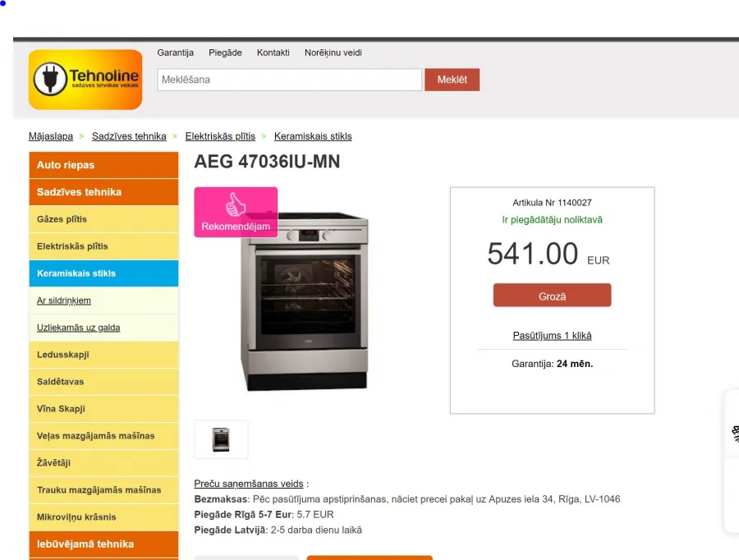Open the Ar sildriņķiem subcategory link

coord(64,301)
